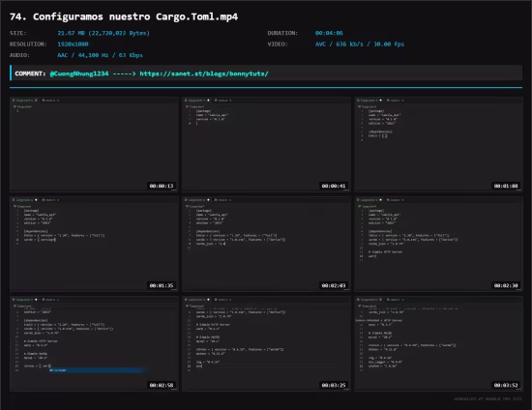Click the 'AUDIO:' label

pos(19,55)
